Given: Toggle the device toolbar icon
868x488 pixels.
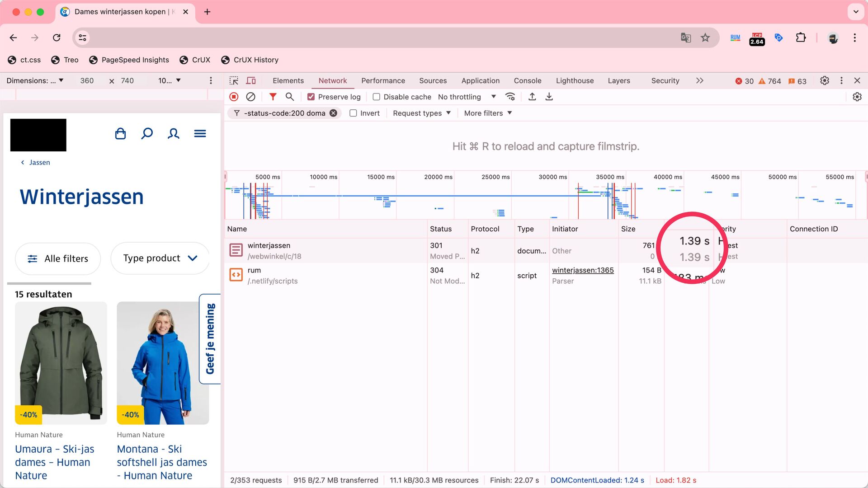Looking at the screenshot, I should (x=251, y=80).
